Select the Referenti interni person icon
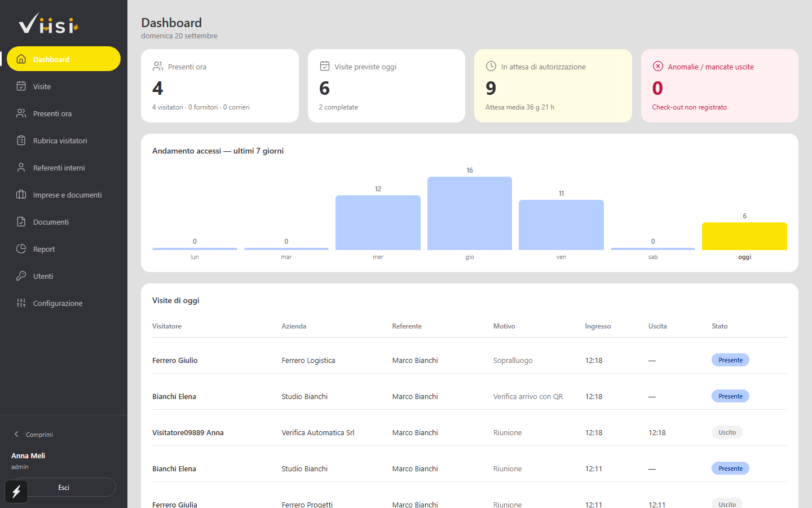The height and width of the screenshot is (508, 812). point(21,168)
